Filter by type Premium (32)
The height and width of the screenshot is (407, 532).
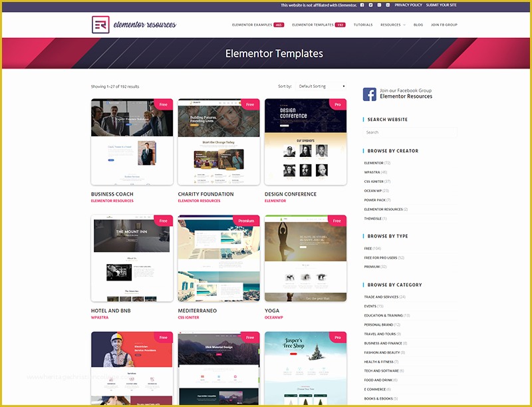click(x=375, y=267)
